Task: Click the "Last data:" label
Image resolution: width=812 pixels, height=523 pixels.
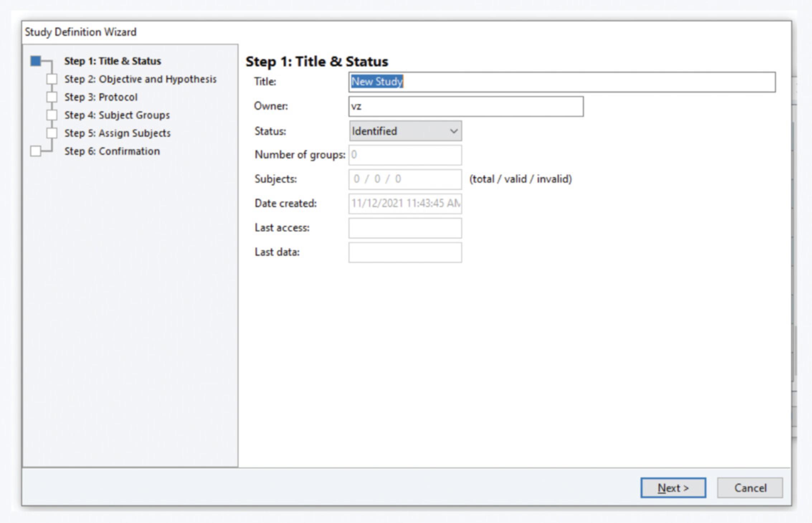Action: pyautogui.click(x=277, y=252)
